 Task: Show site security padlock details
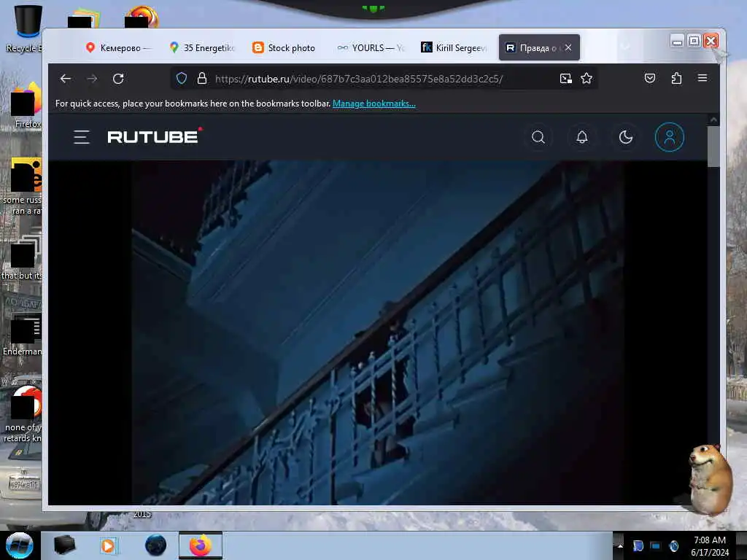(x=202, y=78)
